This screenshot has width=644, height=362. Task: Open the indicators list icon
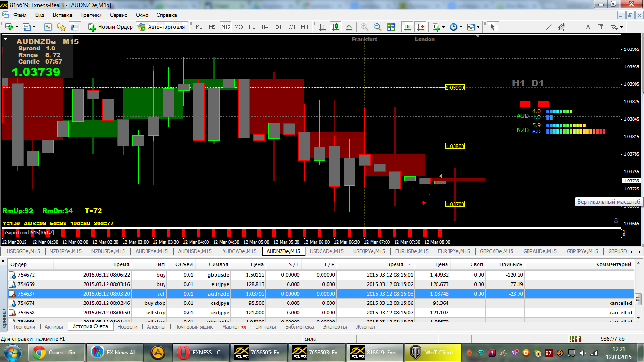click(437, 27)
